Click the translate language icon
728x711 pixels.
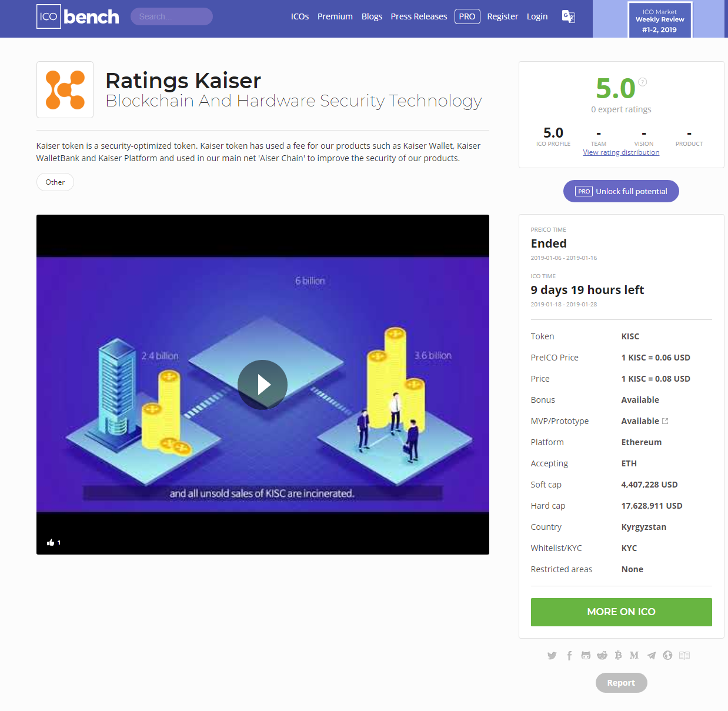pyautogui.click(x=569, y=16)
